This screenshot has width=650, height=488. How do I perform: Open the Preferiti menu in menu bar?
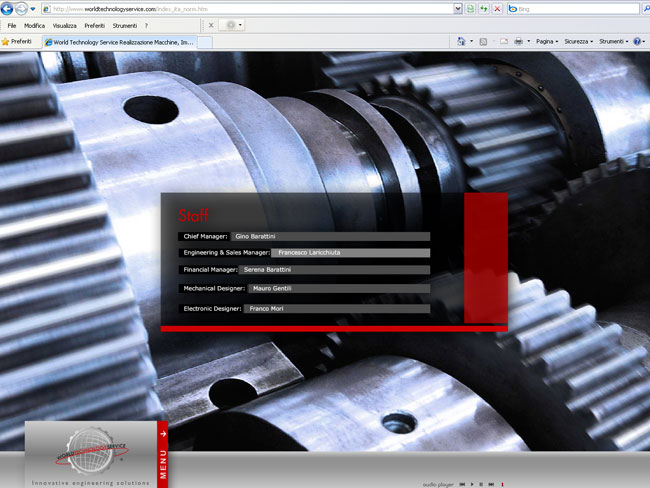[x=95, y=26]
